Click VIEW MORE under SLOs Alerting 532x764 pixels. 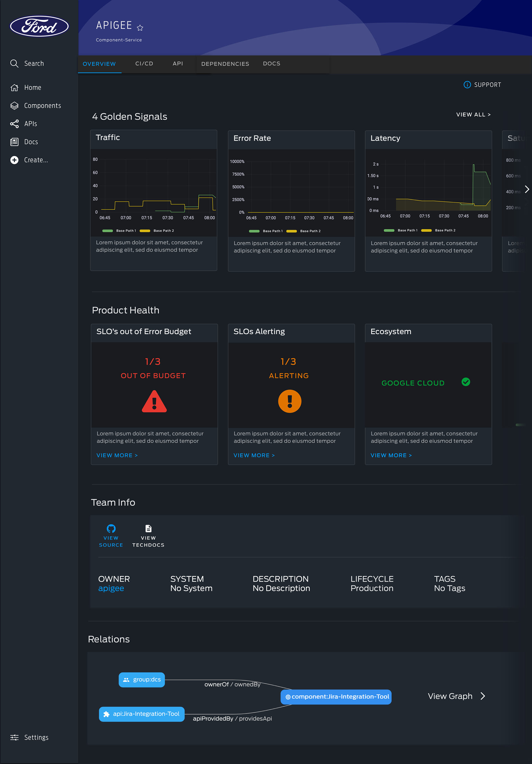coord(254,455)
